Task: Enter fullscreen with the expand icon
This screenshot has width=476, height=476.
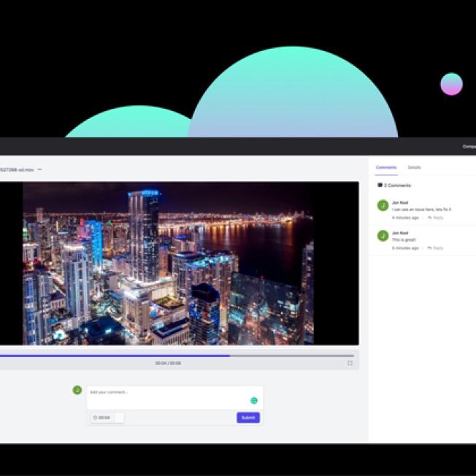Action: pos(350,363)
